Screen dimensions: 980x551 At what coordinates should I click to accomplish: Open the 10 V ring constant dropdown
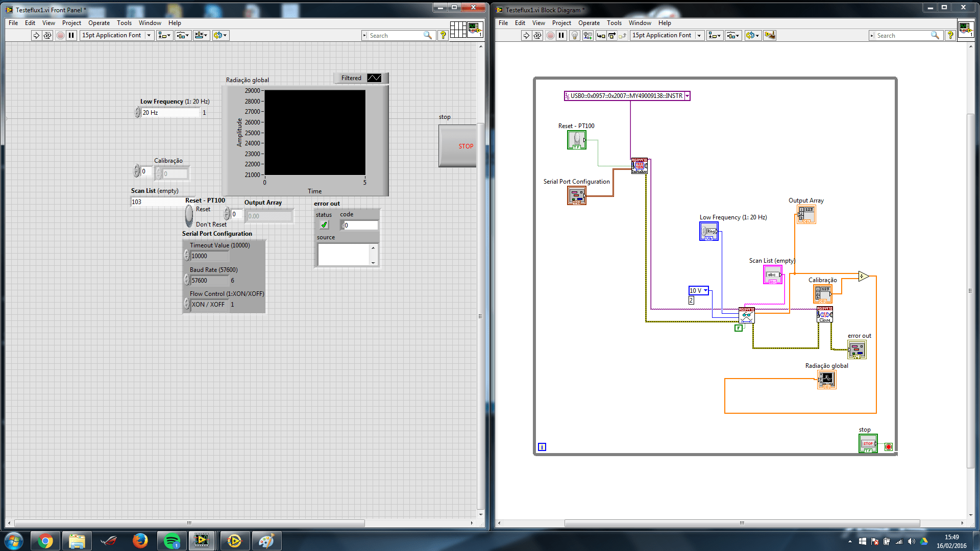point(704,290)
